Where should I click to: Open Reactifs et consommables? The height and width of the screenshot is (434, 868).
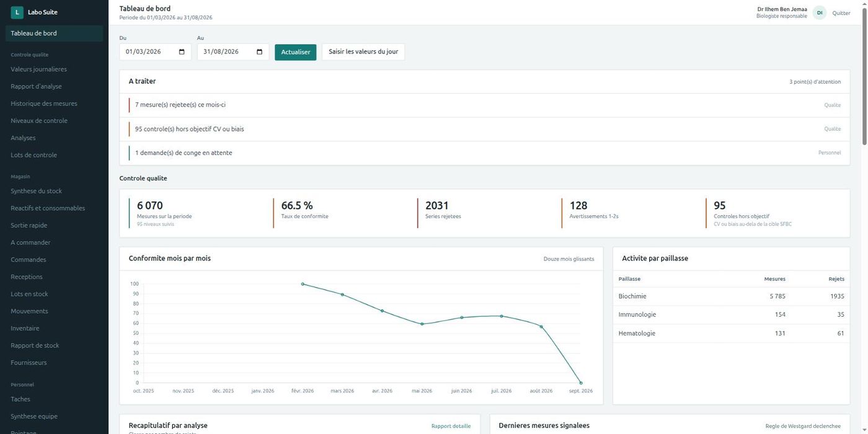point(48,208)
